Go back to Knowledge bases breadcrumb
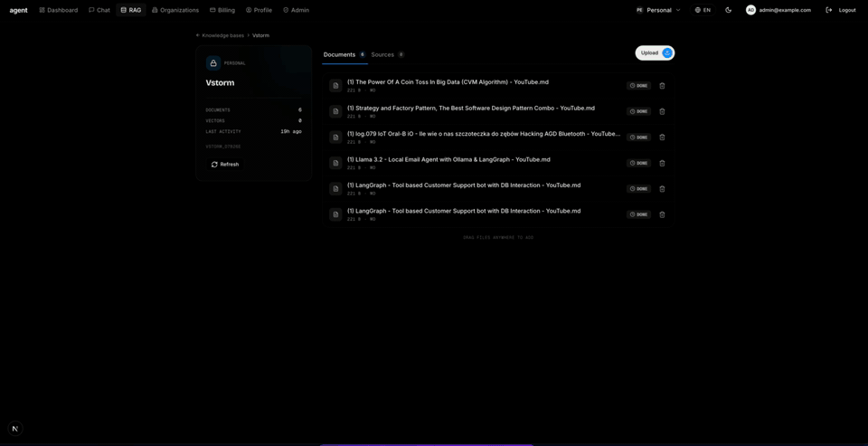 tap(220, 35)
